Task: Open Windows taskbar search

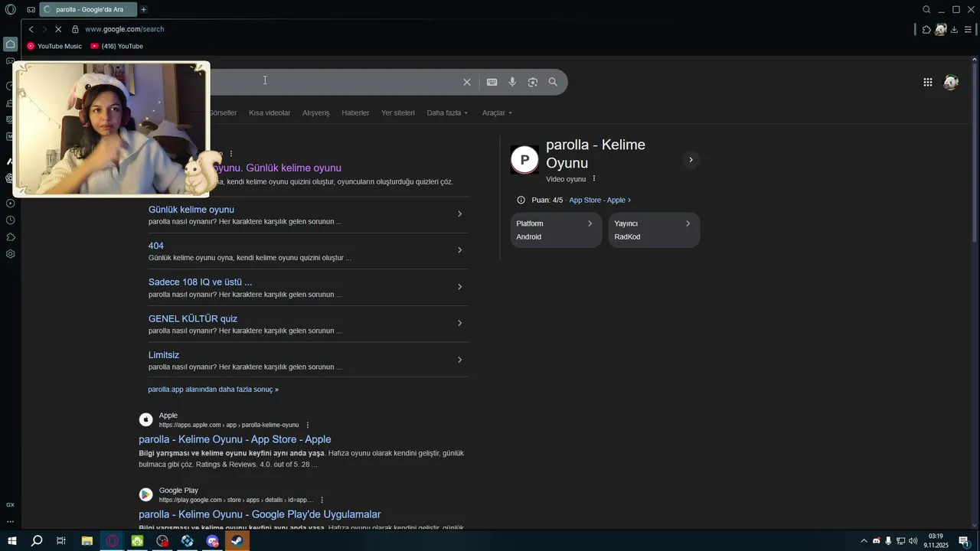Action: click(36, 541)
